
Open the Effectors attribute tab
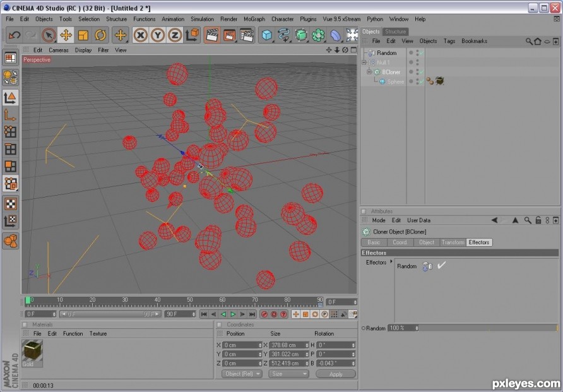tap(479, 242)
